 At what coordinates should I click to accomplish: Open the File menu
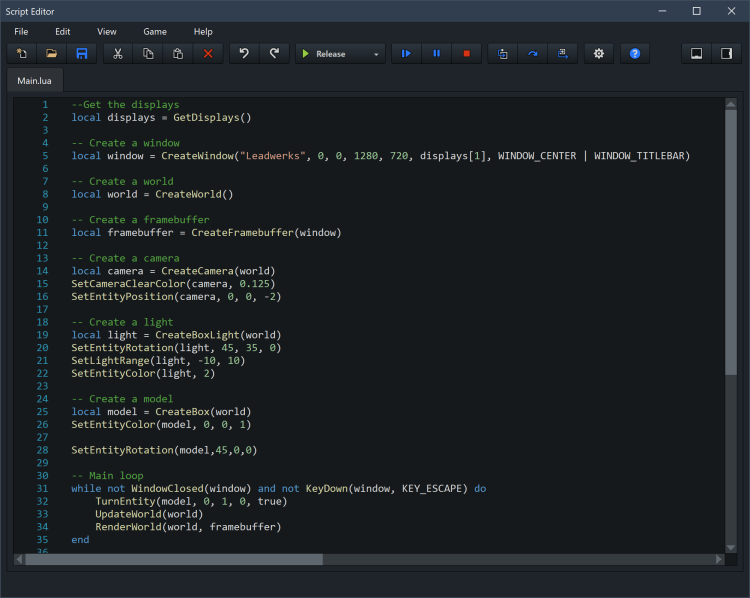click(x=21, y=32)
